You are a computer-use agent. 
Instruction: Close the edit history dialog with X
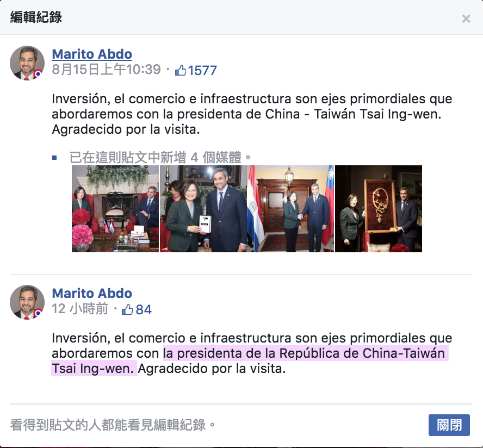tap(466, 19)
